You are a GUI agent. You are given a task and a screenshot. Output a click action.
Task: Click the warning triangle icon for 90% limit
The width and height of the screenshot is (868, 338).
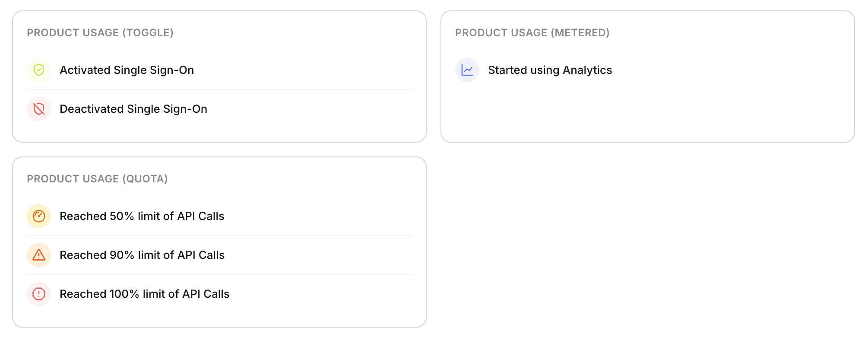click(39, 255)
